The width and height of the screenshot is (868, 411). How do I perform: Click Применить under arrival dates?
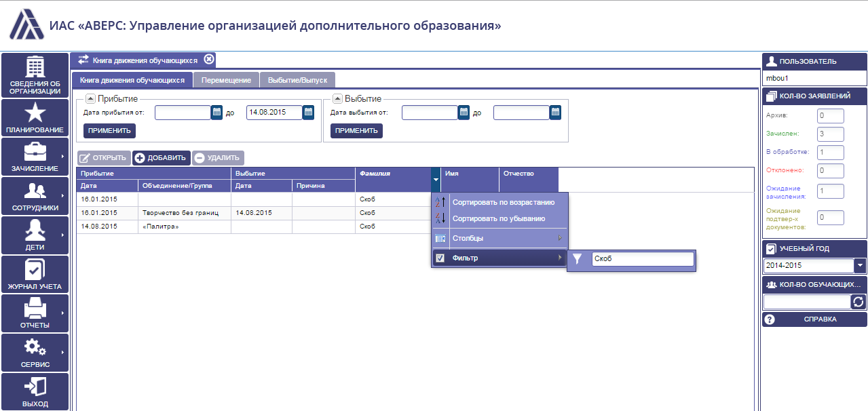point(109,131)
